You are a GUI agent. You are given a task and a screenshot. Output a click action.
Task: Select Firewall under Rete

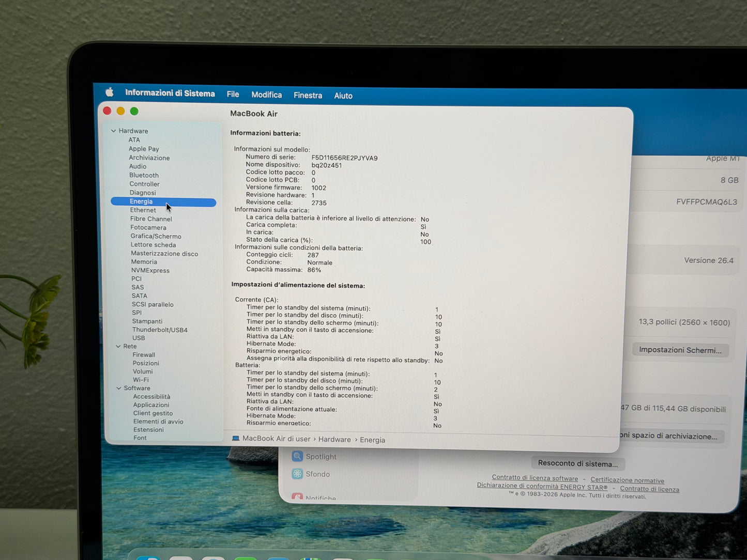click(x=144, y=355)
